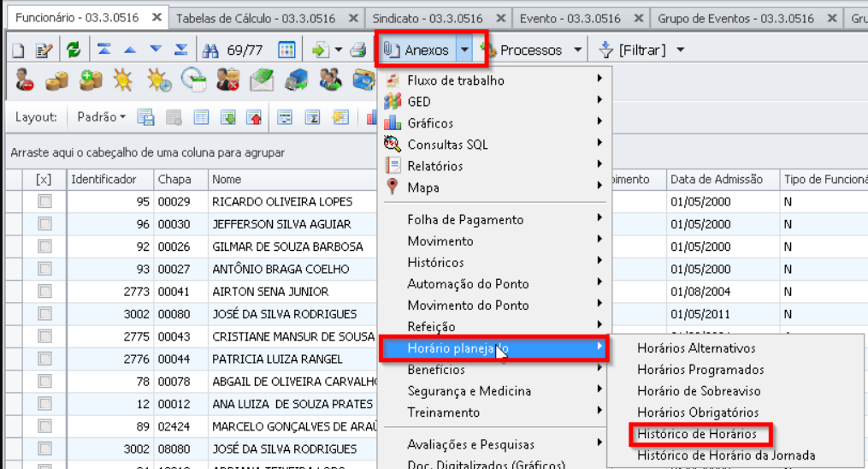Sort by the Chapa column header

(181, 180)
